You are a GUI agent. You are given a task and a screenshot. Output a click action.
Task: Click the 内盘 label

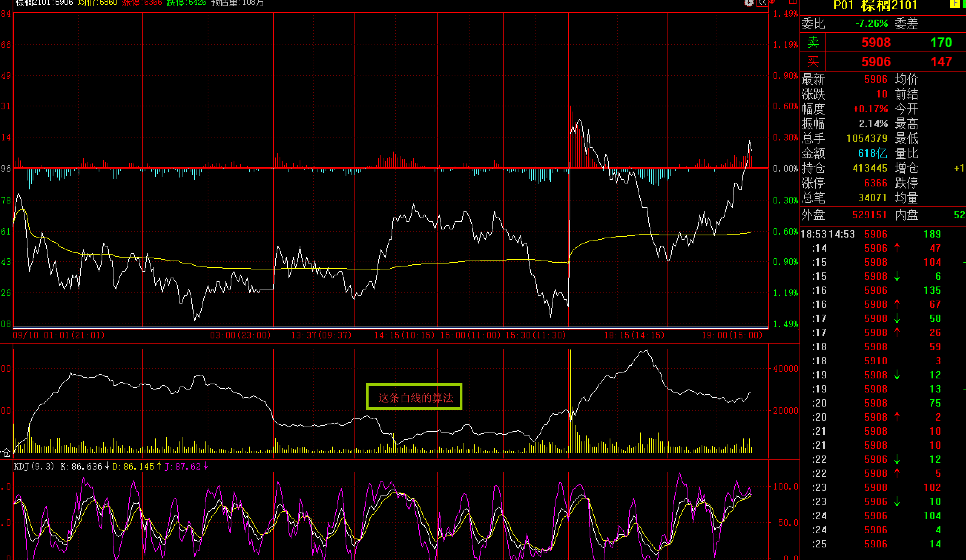[x=907, y=215]
